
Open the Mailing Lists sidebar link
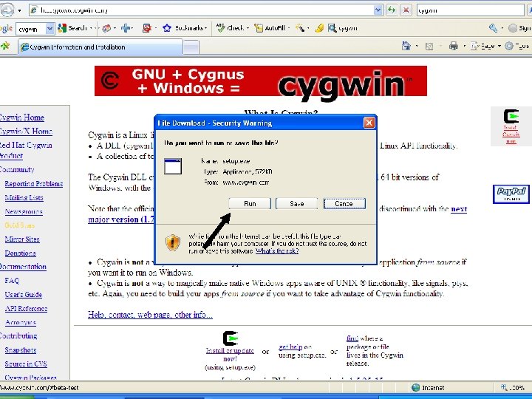click(24, 197)
